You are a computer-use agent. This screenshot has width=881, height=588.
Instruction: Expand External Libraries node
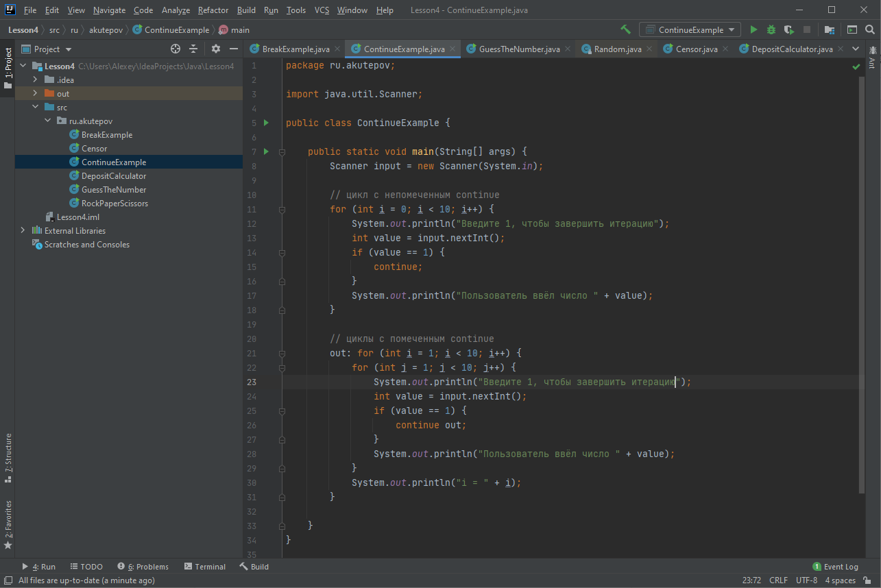23,231
